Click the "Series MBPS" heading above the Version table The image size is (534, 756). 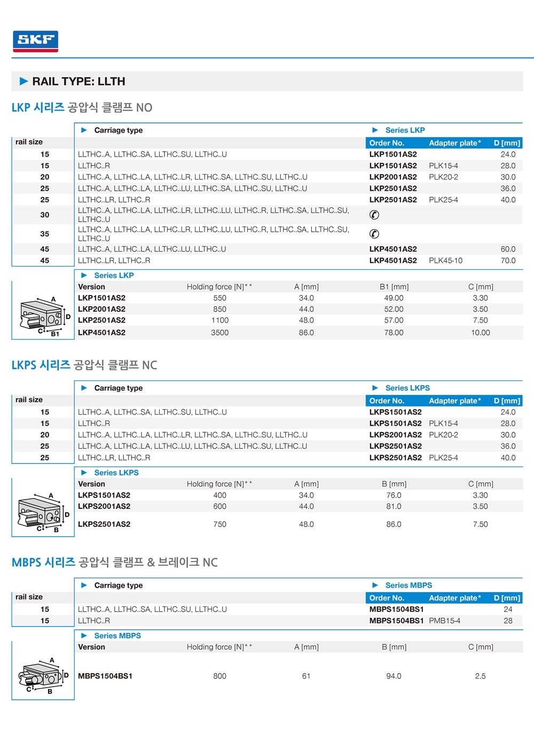(117, 636)
